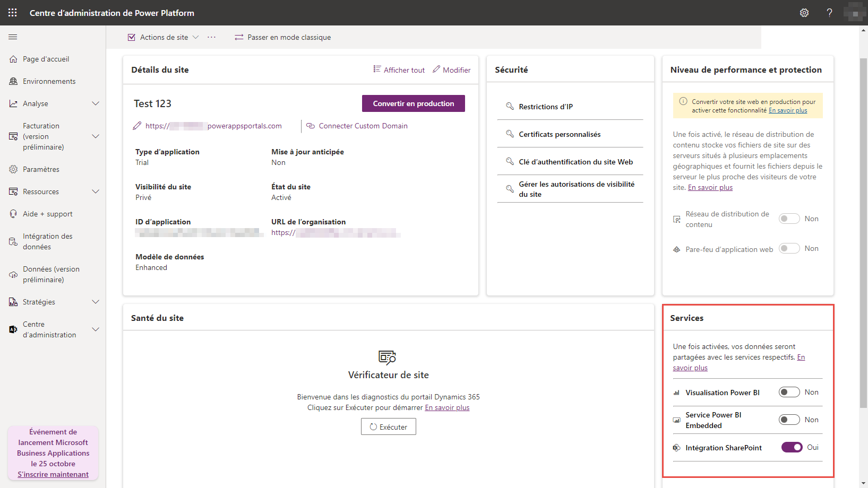Click the Certificats personnalisés key icon
This screenshot has height=488, width=868.
[510, 134]
